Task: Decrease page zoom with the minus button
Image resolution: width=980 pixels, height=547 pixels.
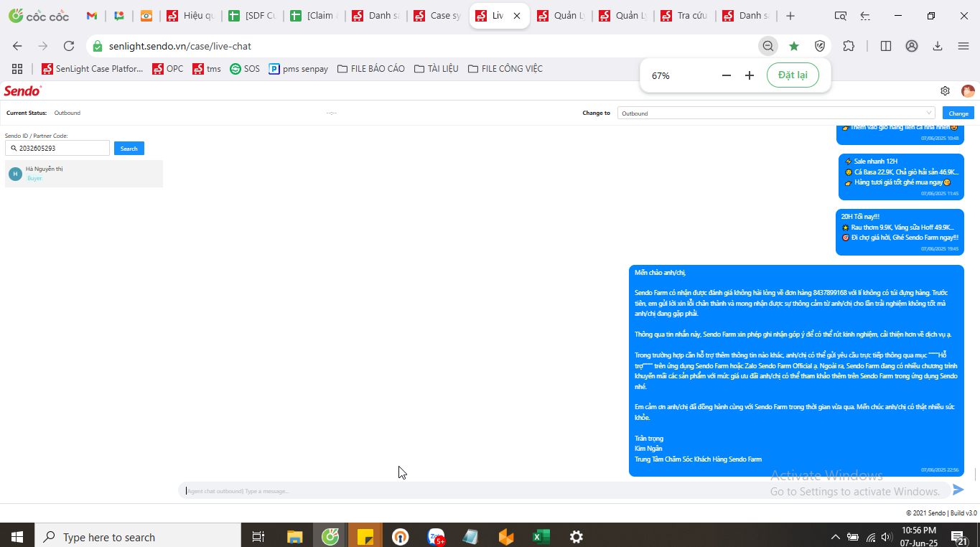Action: 727,75
